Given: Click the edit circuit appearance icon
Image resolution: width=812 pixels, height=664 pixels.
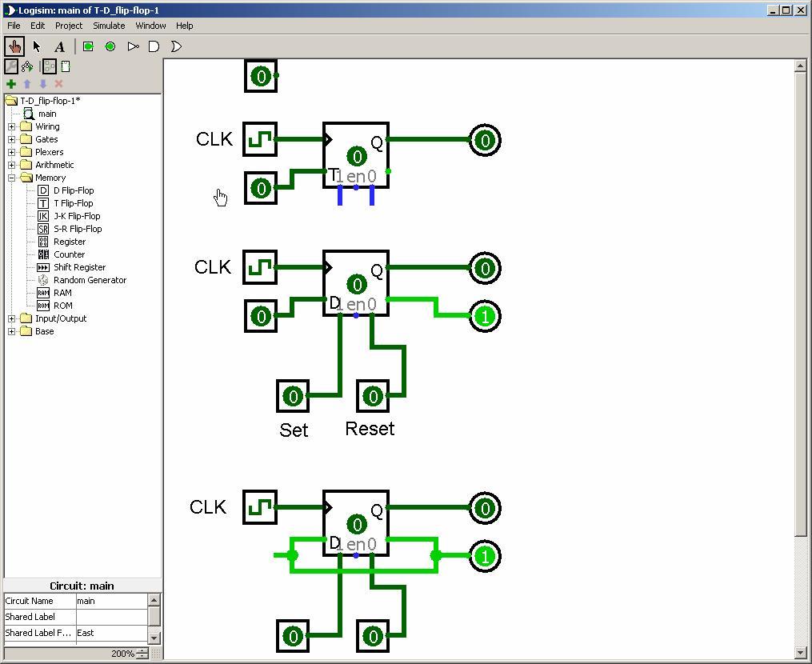Looking at the screenshot, I should coord(66,66).
